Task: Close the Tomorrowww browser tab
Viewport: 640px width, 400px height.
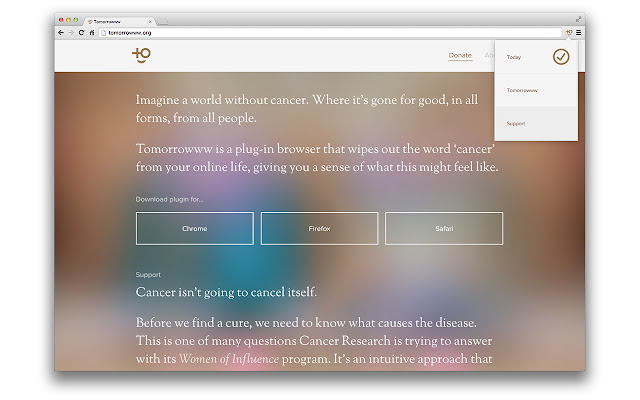Action: coord(150,22)
